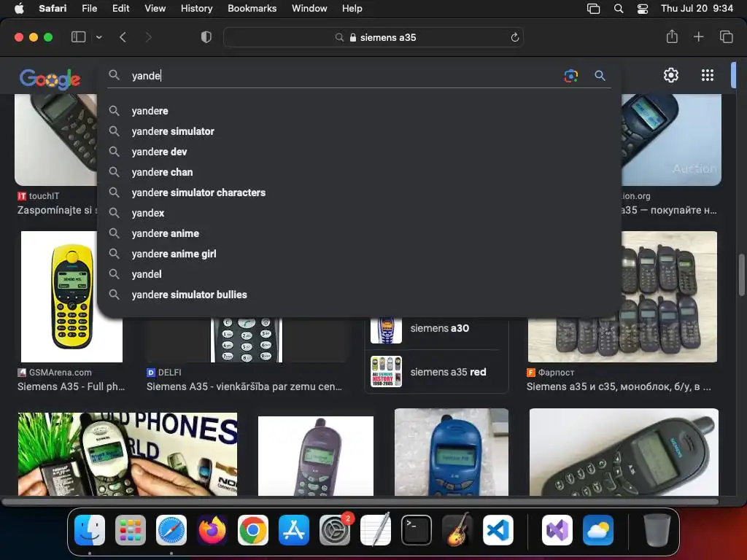Open the Trash in the Dock
This screenshot has height=560, width=747.
[657, 530]
